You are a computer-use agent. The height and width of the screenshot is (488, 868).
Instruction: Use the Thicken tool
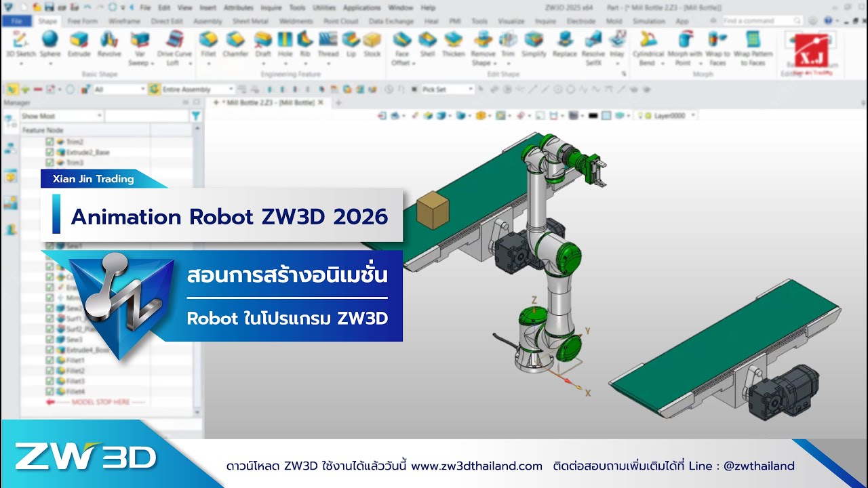click(453, 45)
